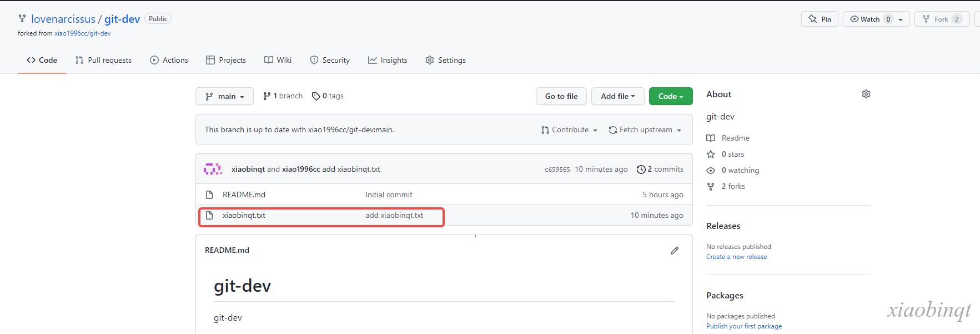Click the README.md panel header title
980x334 pixels.
click(227, 250)
